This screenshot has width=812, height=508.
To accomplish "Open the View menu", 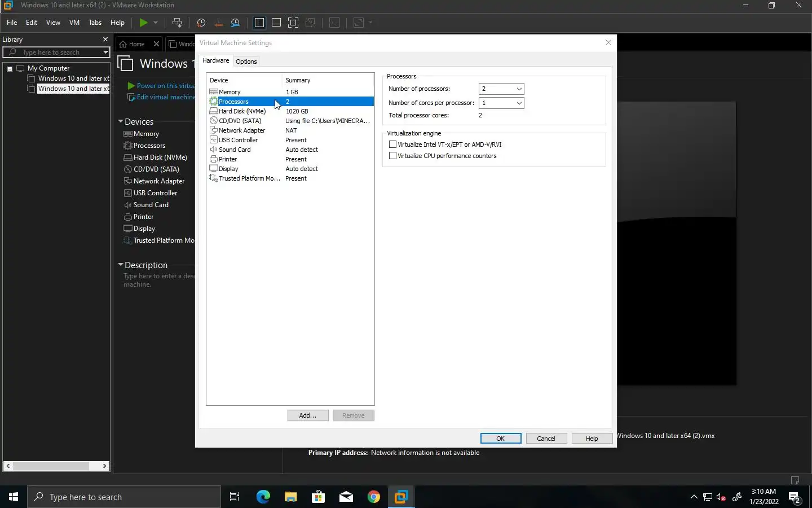I will coord(53,23).
